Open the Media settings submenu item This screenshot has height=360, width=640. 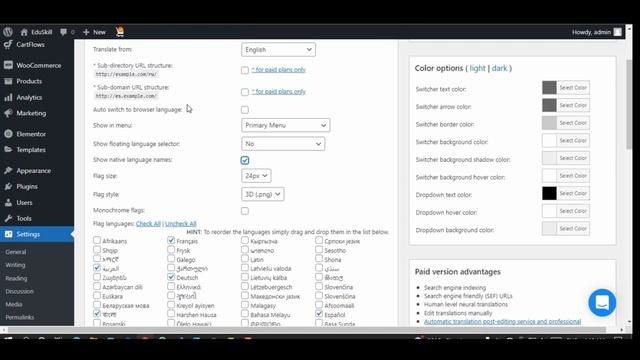click(14, 304)
